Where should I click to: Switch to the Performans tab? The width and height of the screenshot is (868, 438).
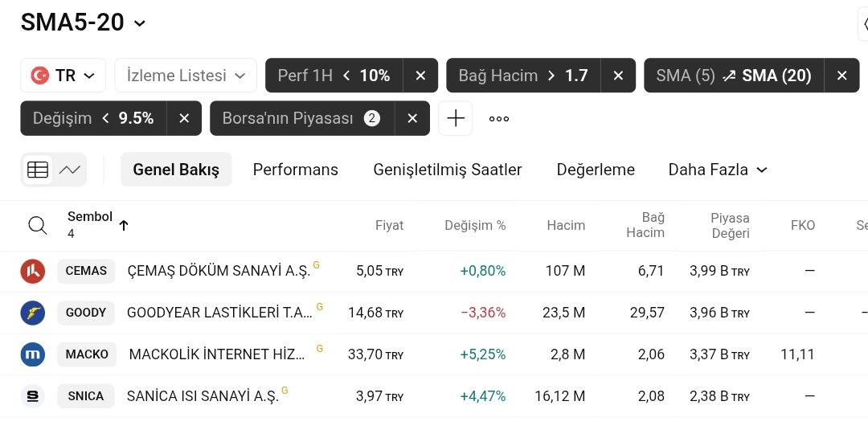tap(295, 170)
